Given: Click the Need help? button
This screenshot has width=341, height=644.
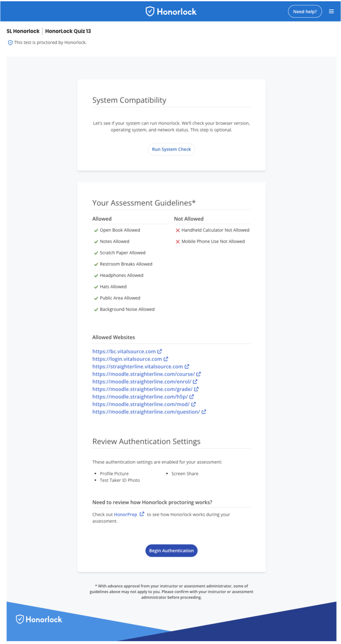Looking at the screenshot, I should tap(305, 11).
